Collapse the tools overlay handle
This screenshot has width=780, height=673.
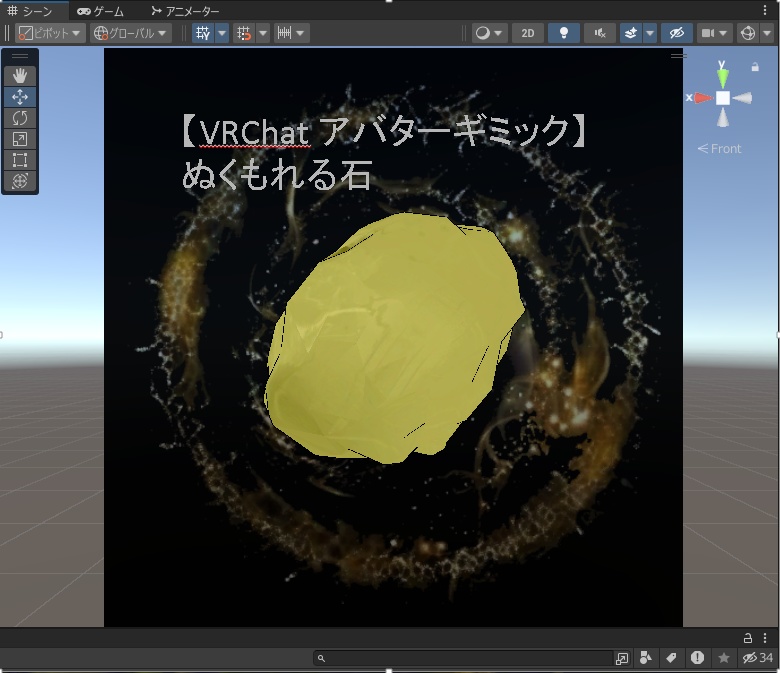click(20, 56)
